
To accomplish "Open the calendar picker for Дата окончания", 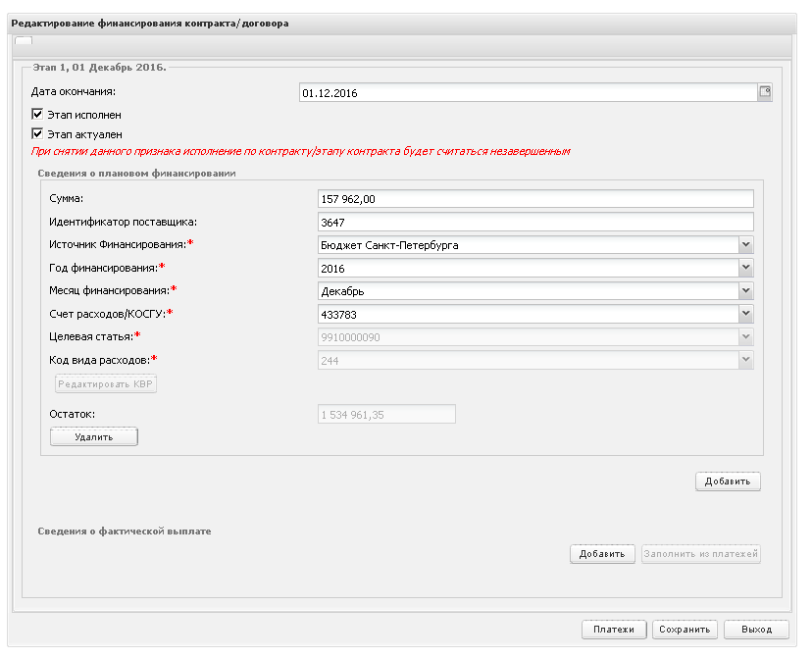I will 765,92.
